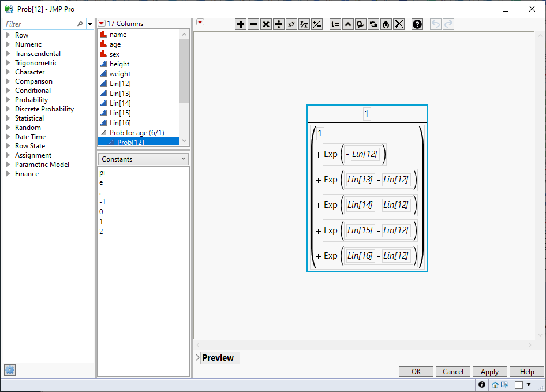Insert a subtraction operator from the keypad
Viewport: 546px width, 392px height.
point(253,24)
